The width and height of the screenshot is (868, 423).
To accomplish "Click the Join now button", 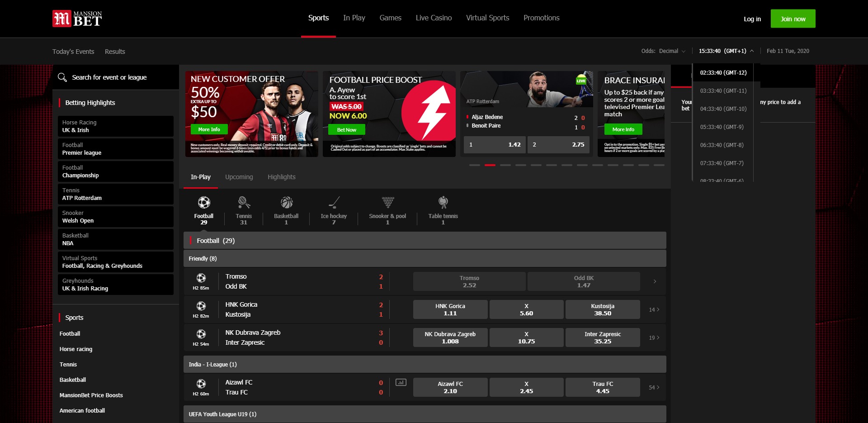I will pos(793,19).
